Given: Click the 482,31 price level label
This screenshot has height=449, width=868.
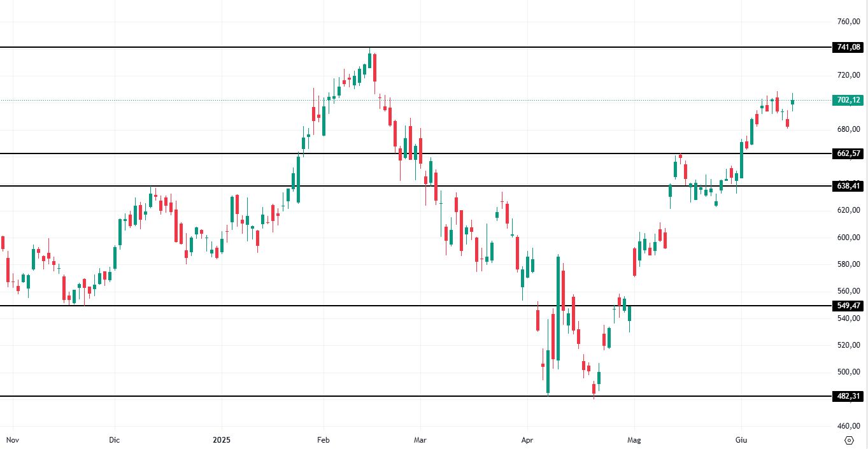Looking at the screenshot, I should point(848,396).
